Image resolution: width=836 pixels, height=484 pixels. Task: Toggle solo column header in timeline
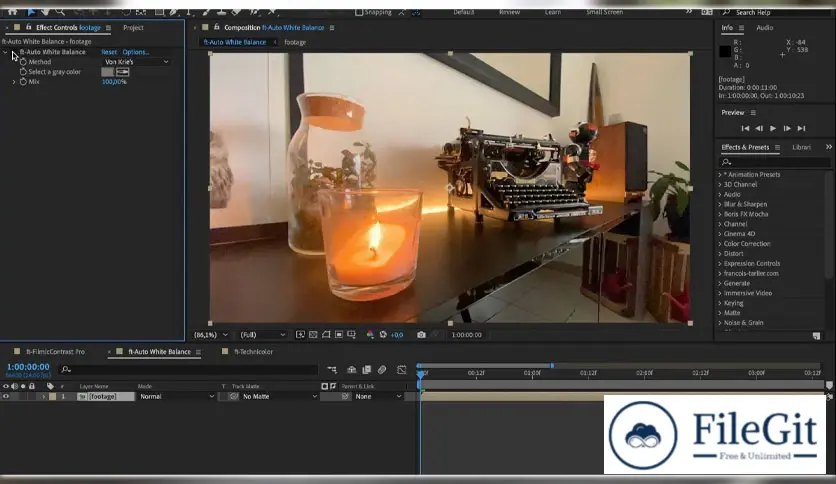pyautogui.click(x=23, y=386)
